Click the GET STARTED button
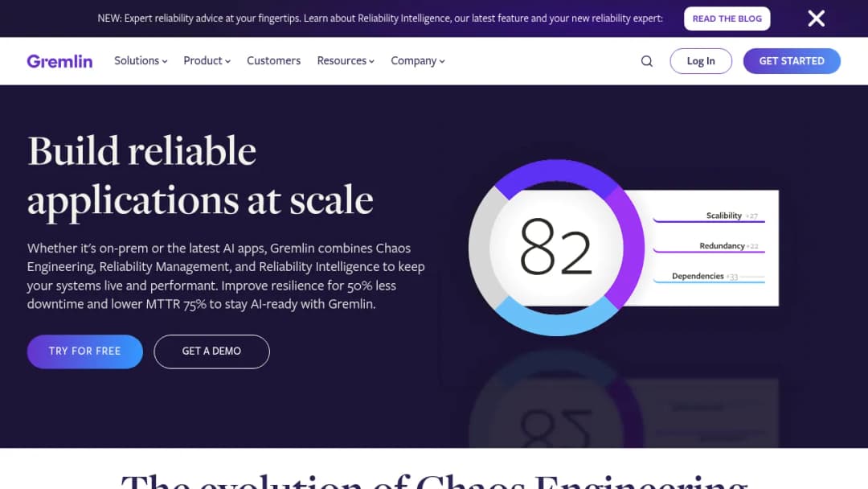The width and height of the screenshot is (868, 489). [x=792, y=61]
